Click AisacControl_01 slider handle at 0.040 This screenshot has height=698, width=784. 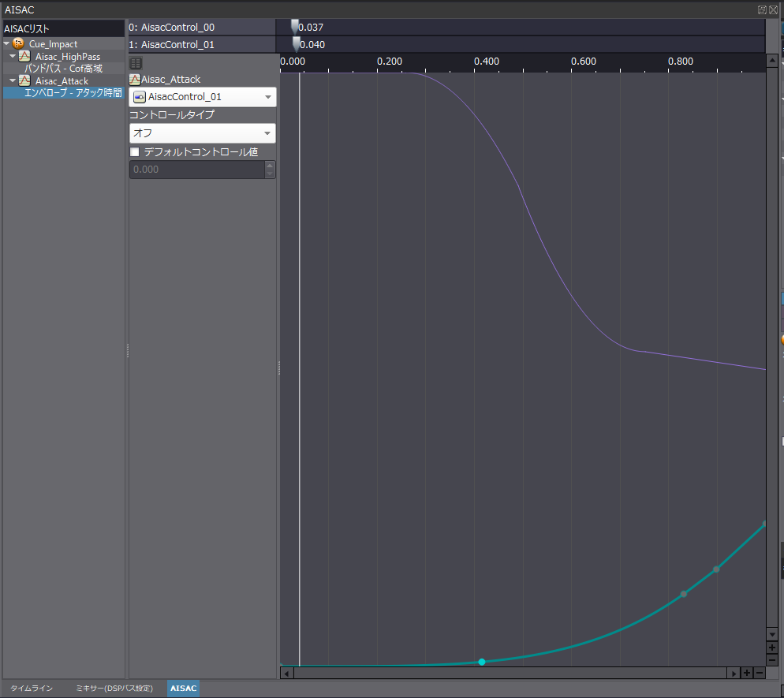coord(296,44)
